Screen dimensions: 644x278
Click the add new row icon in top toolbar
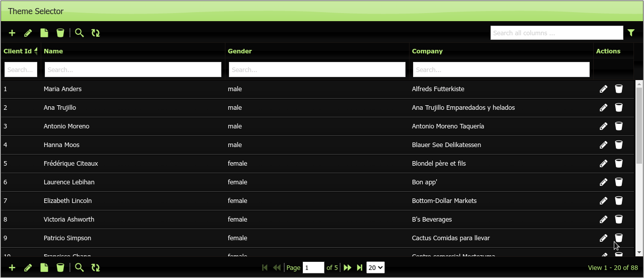point(12,33)
